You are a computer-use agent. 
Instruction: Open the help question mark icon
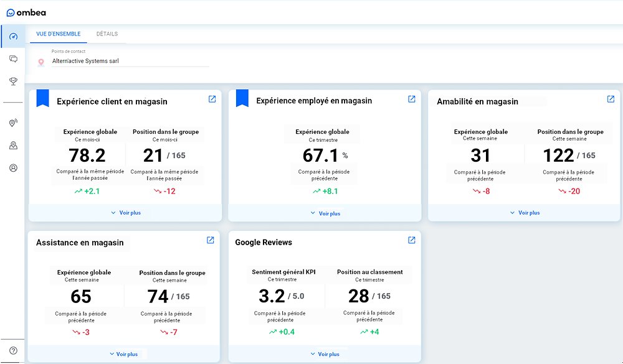(13, 350)
